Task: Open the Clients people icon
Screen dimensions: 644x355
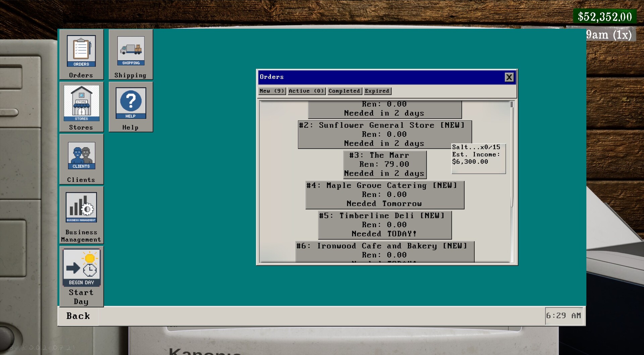Action: click(81, 155)
